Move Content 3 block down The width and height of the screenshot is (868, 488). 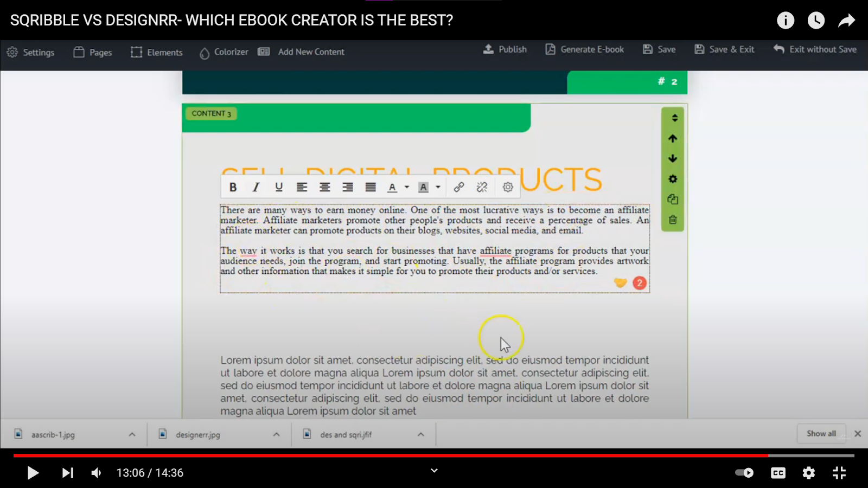(673, 158)
